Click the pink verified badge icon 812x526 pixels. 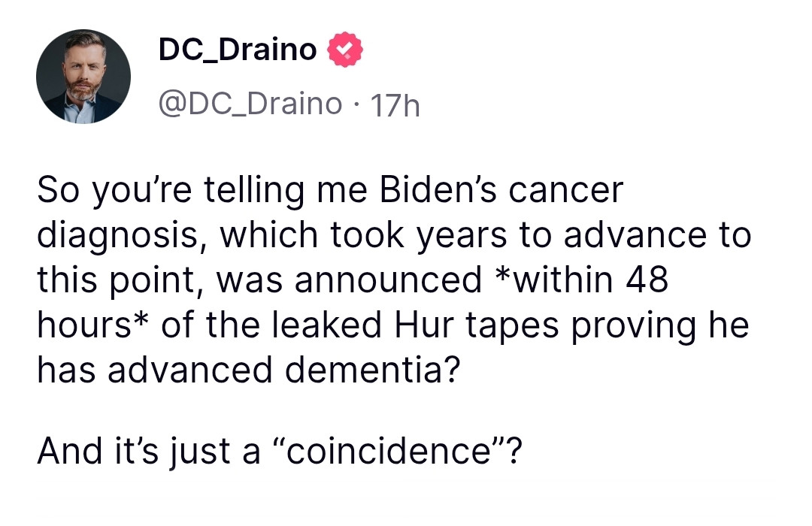pos(344,51)
